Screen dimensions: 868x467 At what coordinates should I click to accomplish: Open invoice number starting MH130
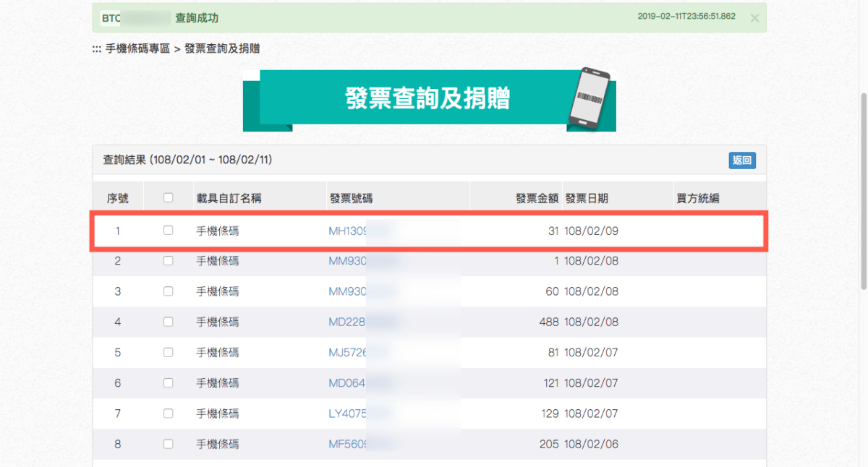tap(360, 231)
